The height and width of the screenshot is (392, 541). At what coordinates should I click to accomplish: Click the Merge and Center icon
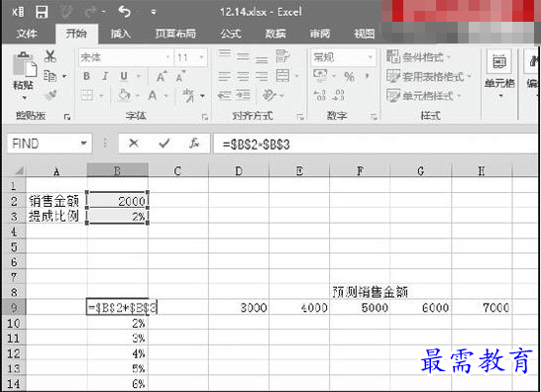click(283, 76)
